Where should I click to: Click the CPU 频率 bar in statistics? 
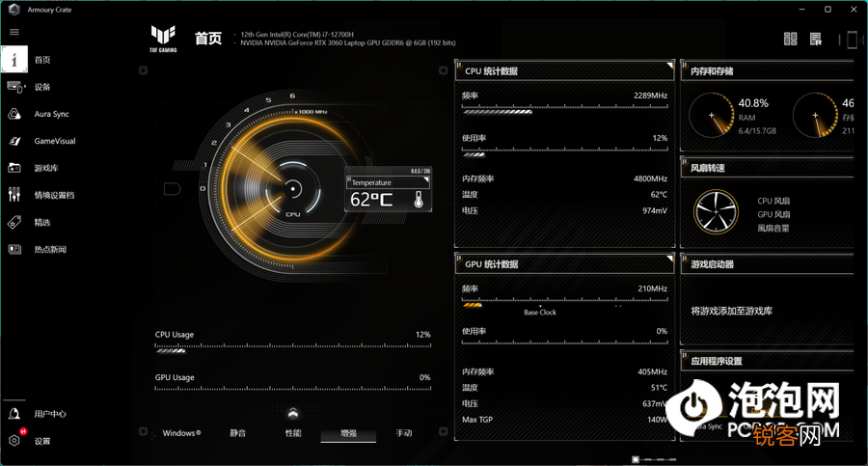pos(564,109)
